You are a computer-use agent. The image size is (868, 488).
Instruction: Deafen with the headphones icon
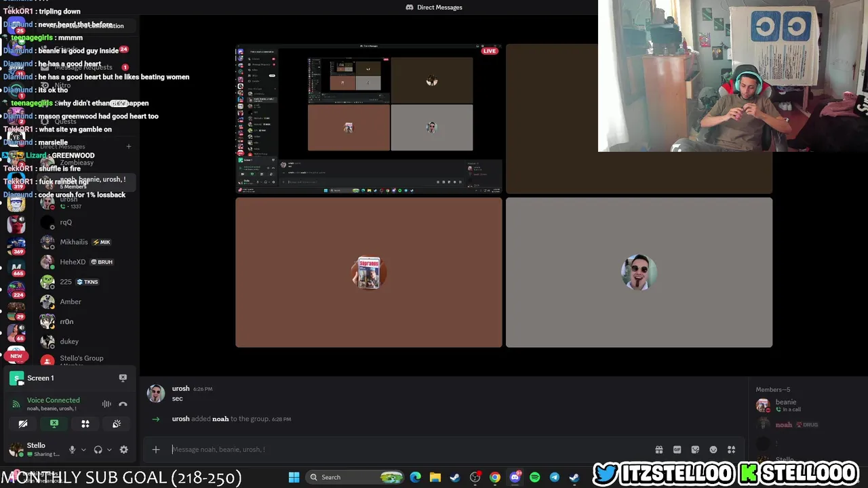click(x=98, y=449)
